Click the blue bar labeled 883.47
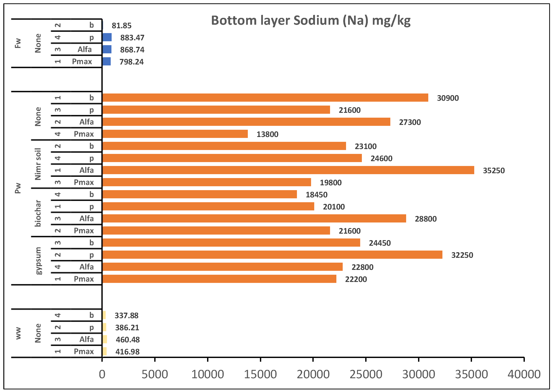The image size is (552, 392). tap(107, 37)
